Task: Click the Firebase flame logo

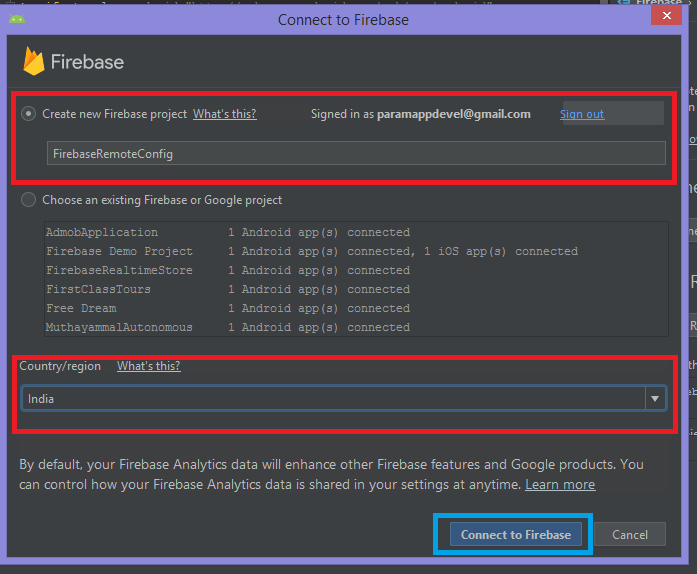Action: click(x=34, y=61)
